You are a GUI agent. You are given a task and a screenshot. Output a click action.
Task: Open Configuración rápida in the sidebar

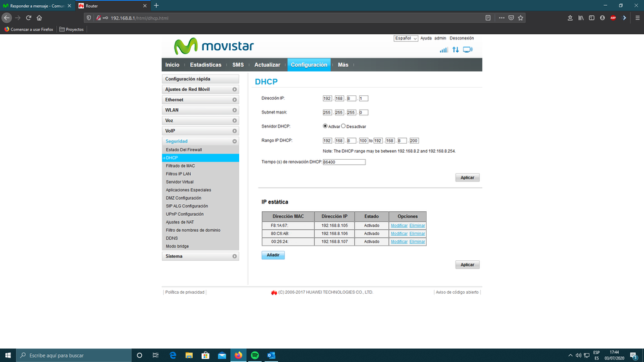(200, 79)
